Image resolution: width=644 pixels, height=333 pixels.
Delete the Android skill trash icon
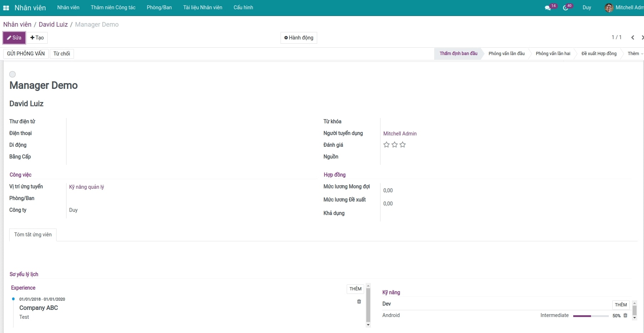[x=625, y=315]
